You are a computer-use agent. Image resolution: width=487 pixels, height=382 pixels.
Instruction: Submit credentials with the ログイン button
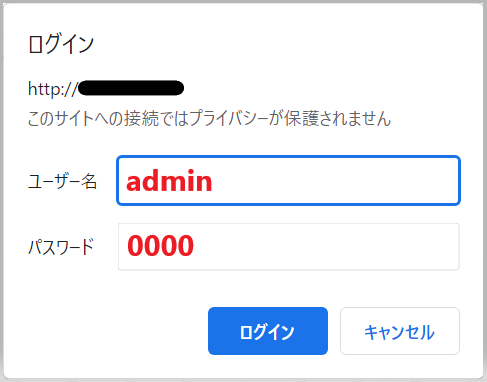pos(268,331)
